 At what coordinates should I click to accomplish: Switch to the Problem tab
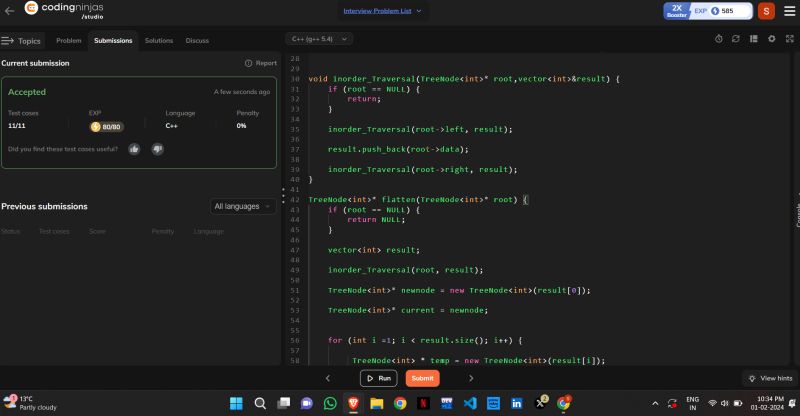[69, 41]
